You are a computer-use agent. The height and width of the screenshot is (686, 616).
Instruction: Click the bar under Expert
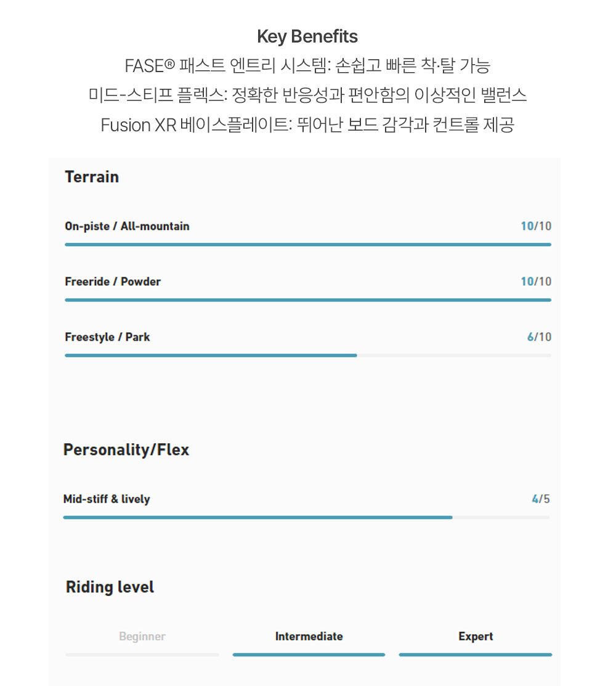coord(476,655)
